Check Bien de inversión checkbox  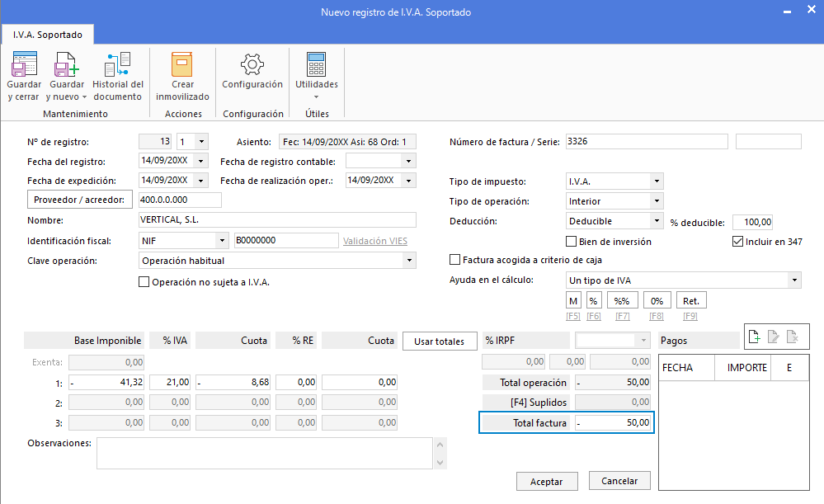(x=572, y=241)
